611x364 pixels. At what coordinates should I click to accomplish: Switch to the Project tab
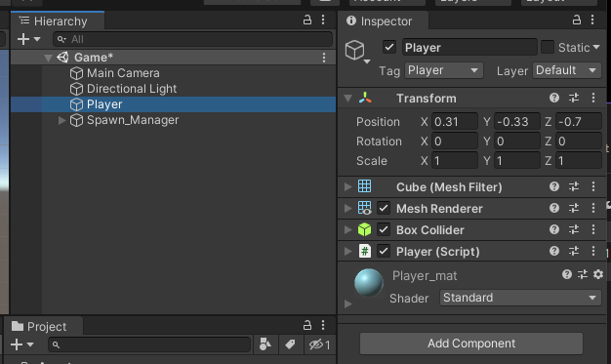pyautogui.click(x=43, y=326)
